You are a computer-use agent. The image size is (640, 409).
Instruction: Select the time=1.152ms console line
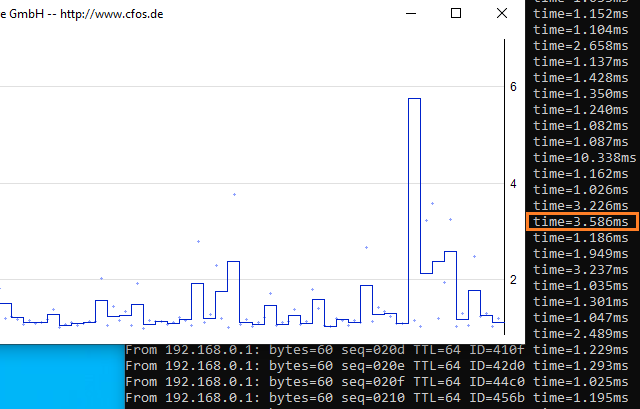click(580, 14)
